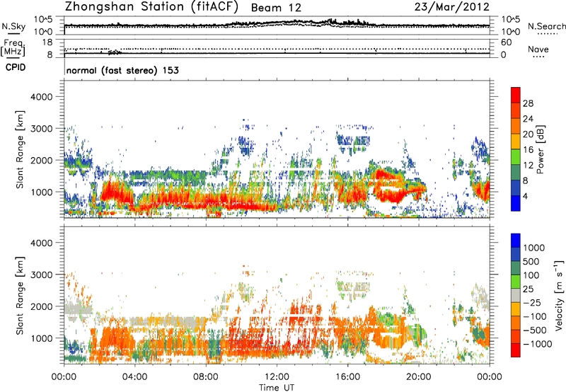This screenshot has width=566, height=392.
Task: Click the '3000' tick on velocity panel axis
Action: (x=41, y=275)
